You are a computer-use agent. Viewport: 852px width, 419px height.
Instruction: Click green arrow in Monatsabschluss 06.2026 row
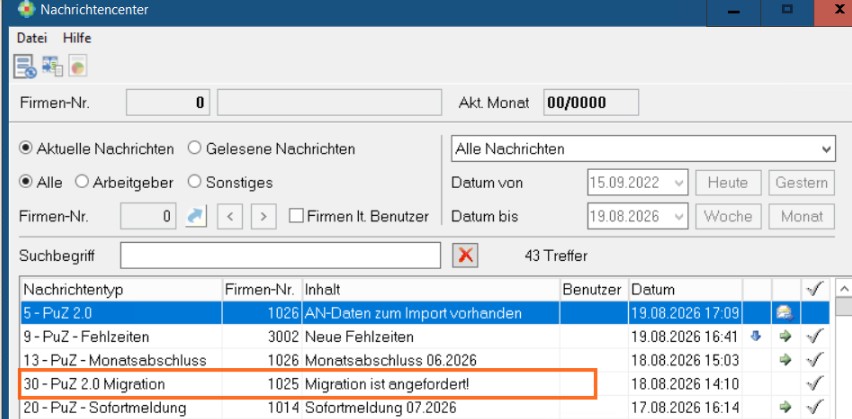(x=785, y=360)
